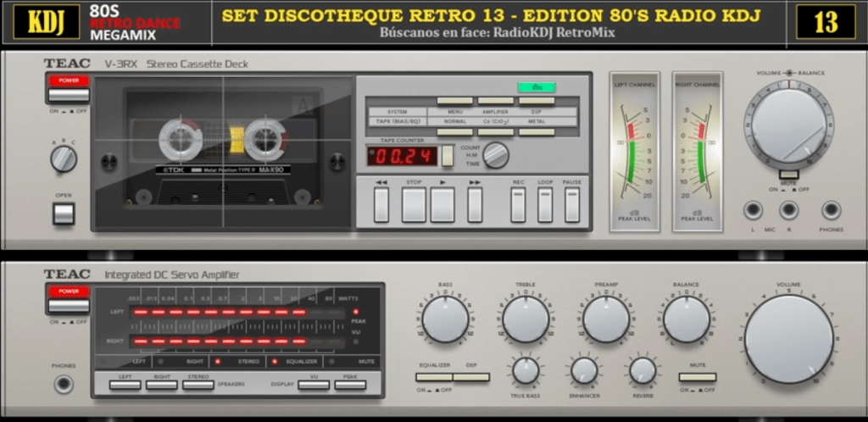Switch display to PEAK mode
Image resolution: width=868 pixels, height=422 pixels.
click(x=350, y=385)
